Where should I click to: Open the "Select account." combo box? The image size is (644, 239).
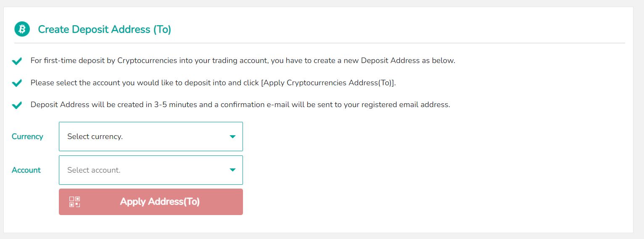pyautogui.click(x=143, y=170)
